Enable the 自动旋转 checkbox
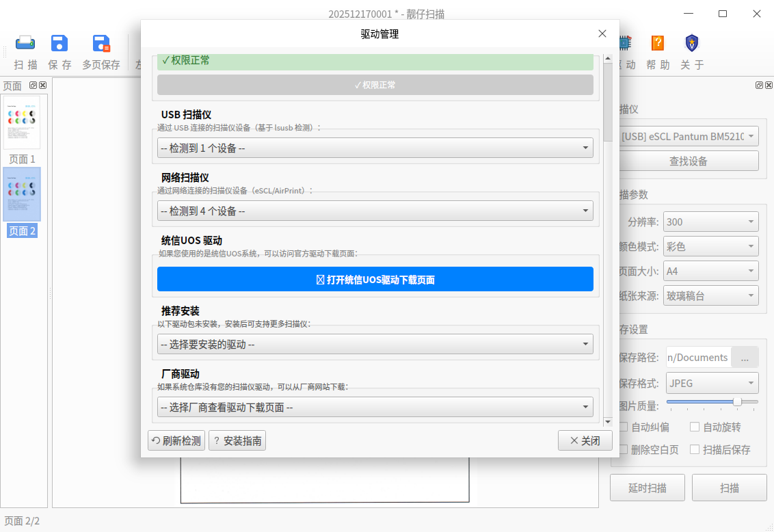This screenshot has width=774, height=532. coord(695,427)
